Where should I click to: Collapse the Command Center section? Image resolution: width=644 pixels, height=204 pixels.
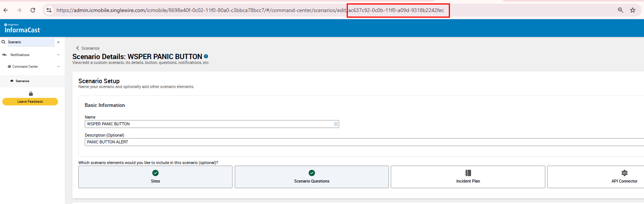pos(58,67)
